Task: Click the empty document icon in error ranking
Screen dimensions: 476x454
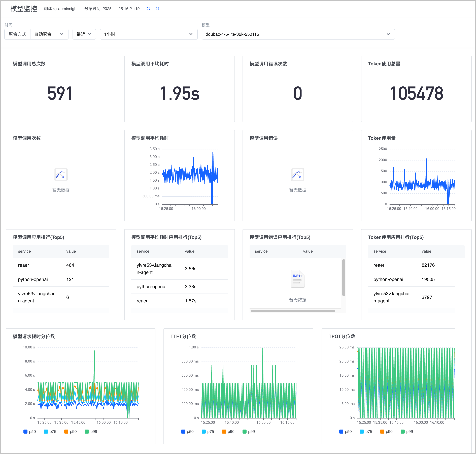Action: click(x=298, y=279)
